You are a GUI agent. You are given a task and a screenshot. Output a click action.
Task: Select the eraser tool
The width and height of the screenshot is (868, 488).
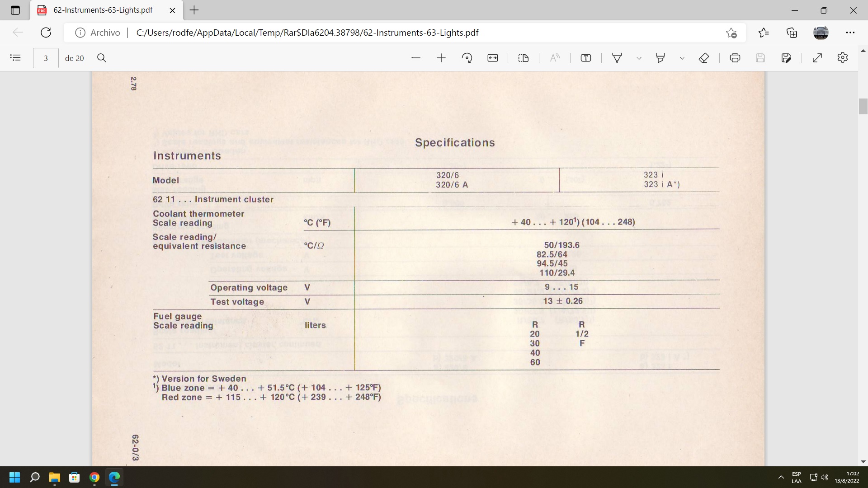pyautogui.click(x=703, y=58)
